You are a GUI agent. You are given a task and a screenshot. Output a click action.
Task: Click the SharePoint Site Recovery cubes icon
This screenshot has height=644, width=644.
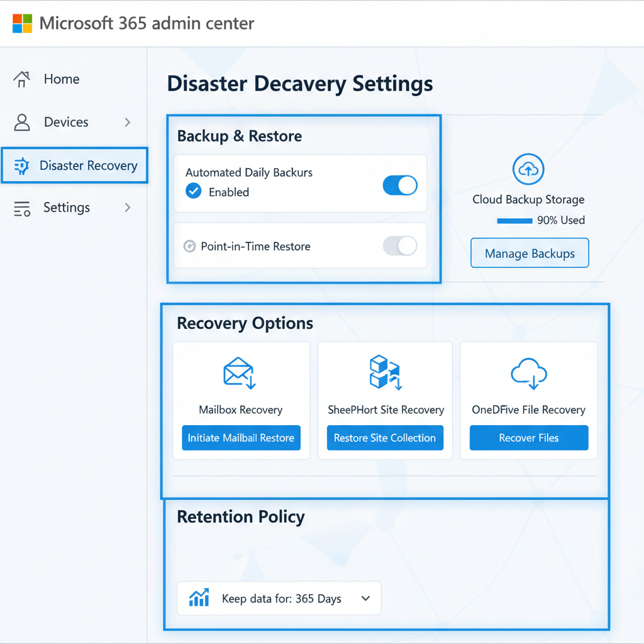386,372
